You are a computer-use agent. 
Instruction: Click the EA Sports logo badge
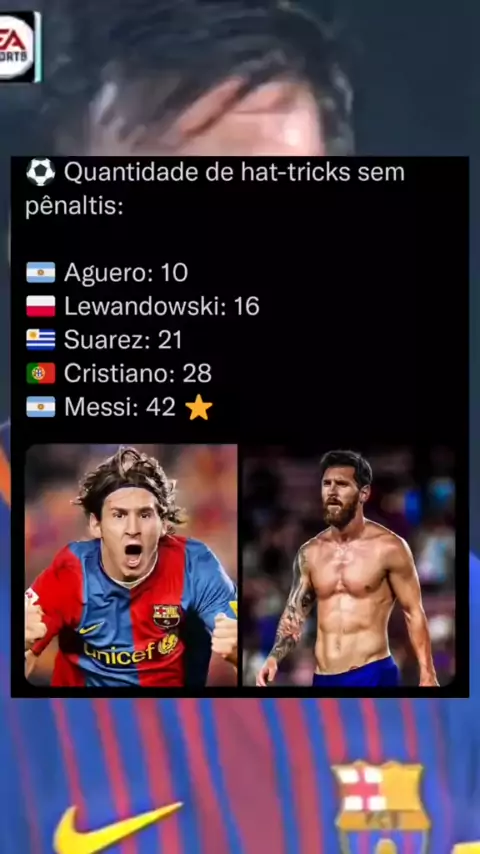click(x=19, y=47)
